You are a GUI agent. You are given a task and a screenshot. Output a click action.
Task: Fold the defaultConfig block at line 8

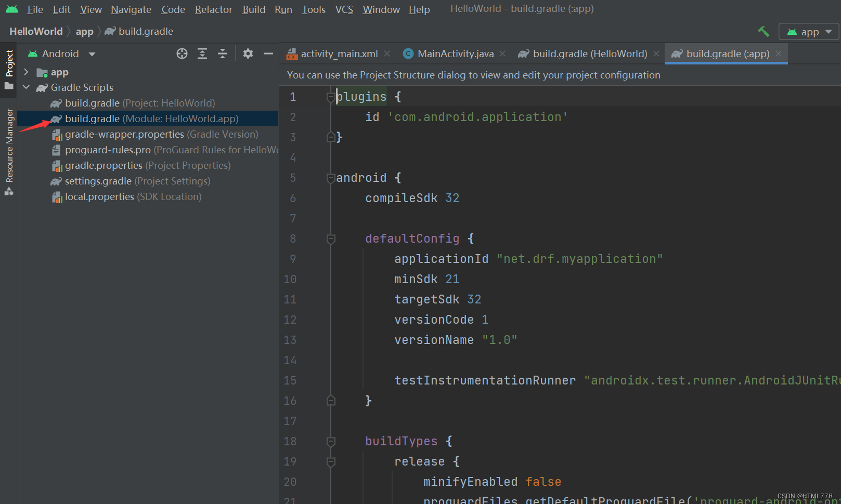point(330,239)
